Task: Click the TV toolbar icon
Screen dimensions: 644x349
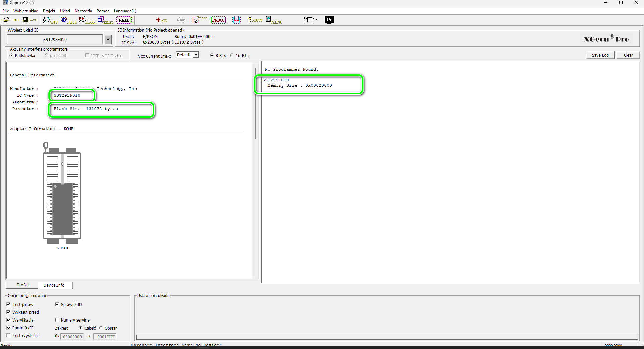Action: [329, 20]
